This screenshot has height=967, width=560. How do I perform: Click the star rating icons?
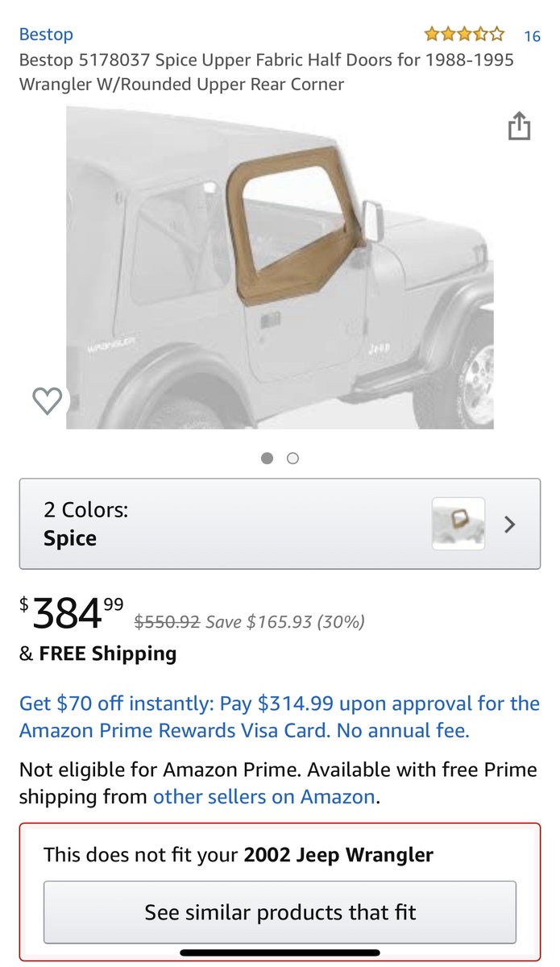464,35
